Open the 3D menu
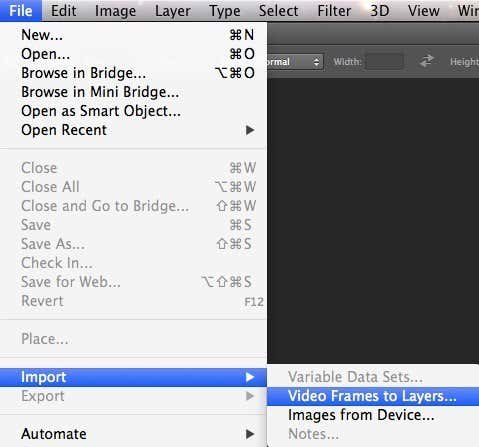This screenshot has width=479, height=447. click(x=380, y=11)
